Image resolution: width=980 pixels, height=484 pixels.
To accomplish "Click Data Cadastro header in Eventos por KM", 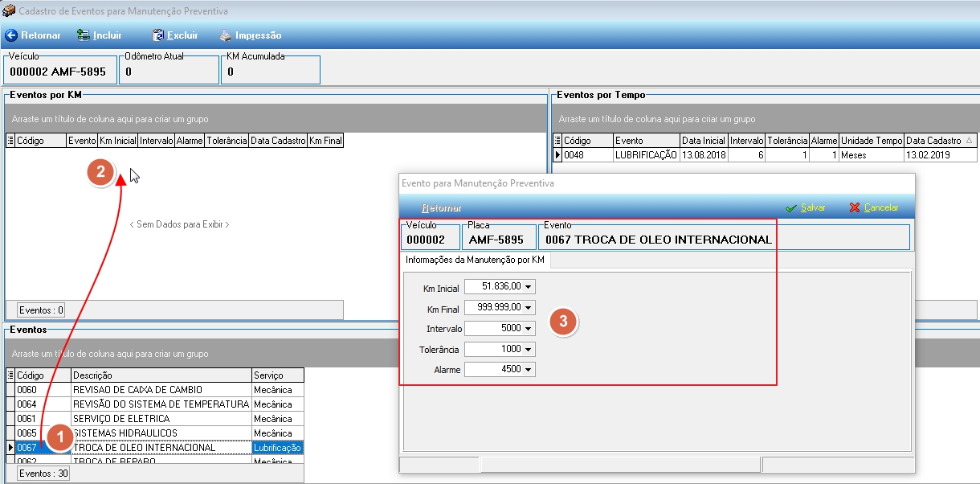I will (x=278, y=141).
